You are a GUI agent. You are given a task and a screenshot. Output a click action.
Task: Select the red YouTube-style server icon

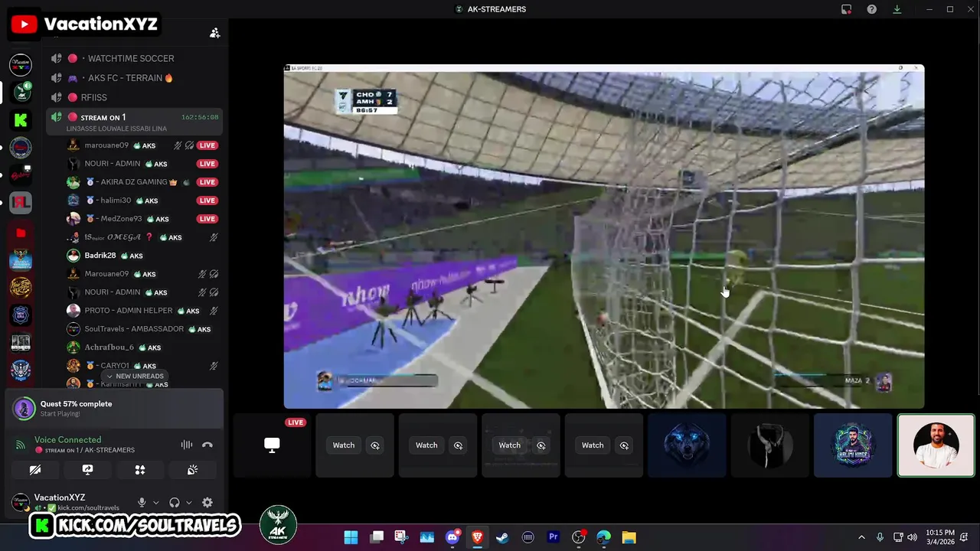point(21,233)
